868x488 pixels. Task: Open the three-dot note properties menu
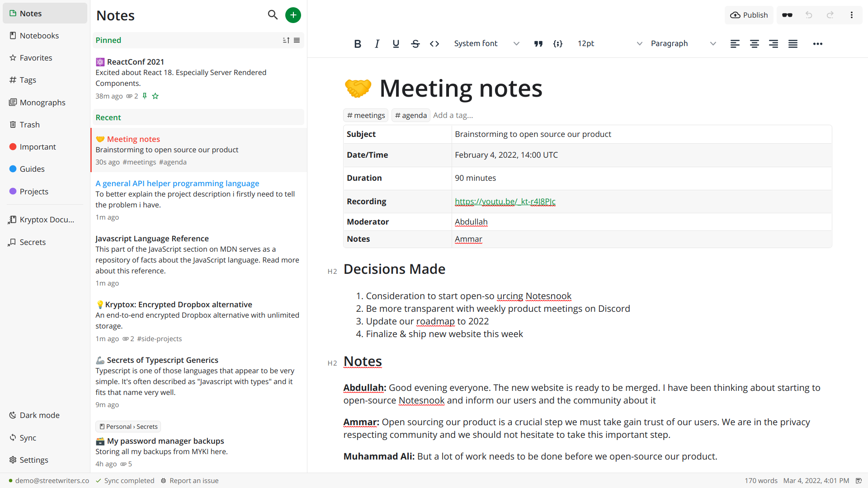(851, 15)
